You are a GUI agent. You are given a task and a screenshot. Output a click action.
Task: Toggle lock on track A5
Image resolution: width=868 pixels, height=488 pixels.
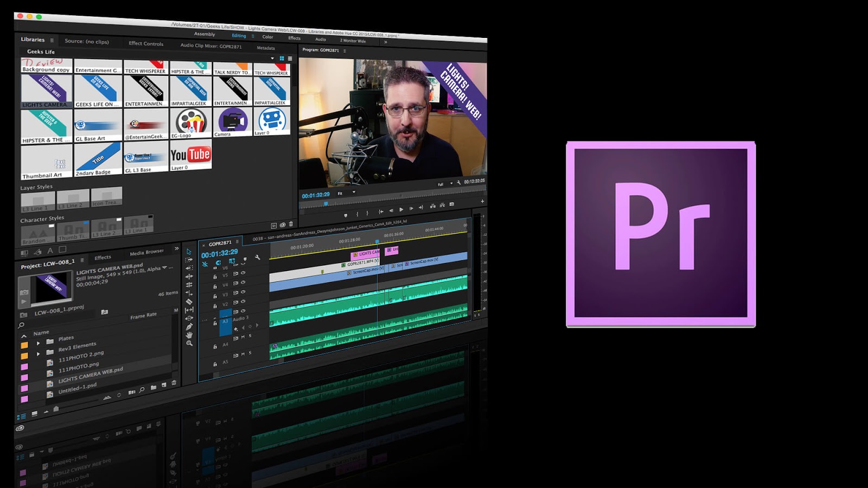pyautogui.click(x=215, y=364)
